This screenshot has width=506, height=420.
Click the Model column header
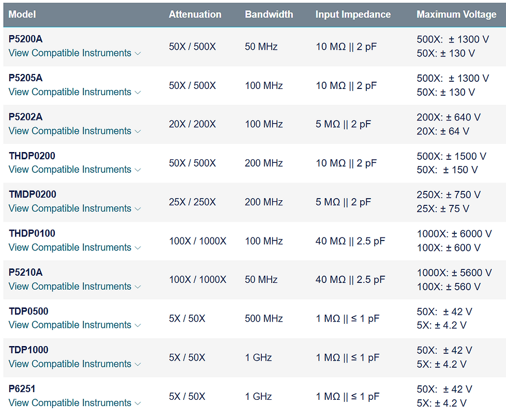click(x=22, y=14)
